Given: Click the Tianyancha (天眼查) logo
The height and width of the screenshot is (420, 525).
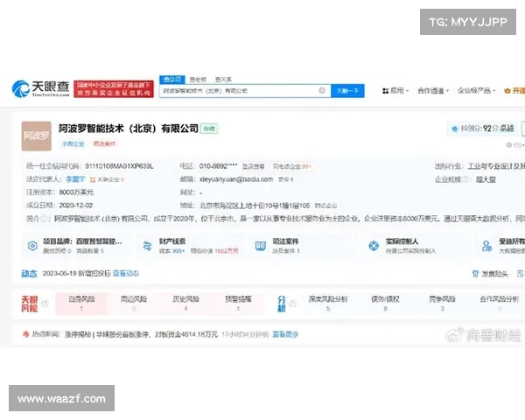Looking at the screenshot, I should [32, 89].
